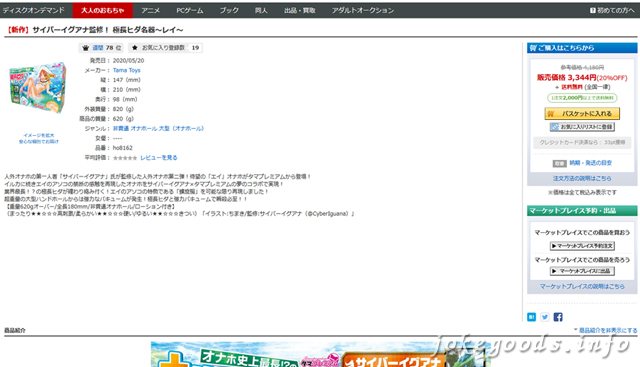Open the 初めての方へ help link

[x=612, y=10]
